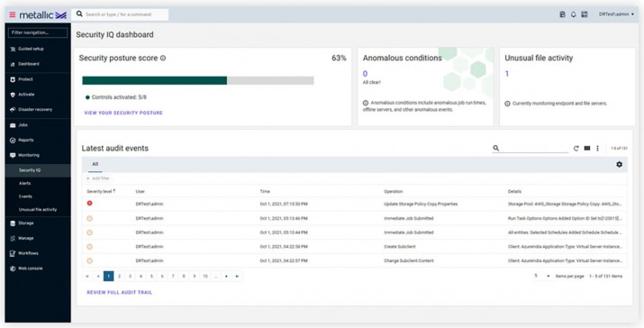This screenshot has height=328, width=644.
Task: Click Review Full Audit Trail link
Action: pyautogui.click(x=120, y=293)
